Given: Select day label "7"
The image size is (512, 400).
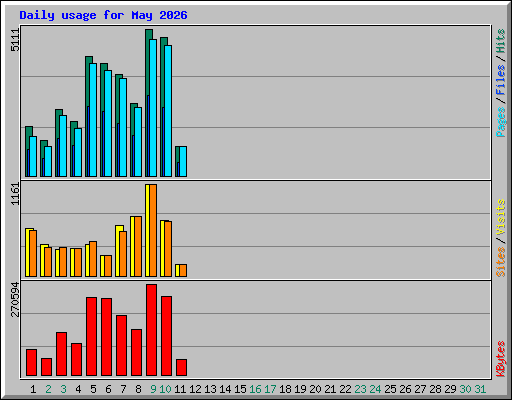Looking at the screenshot, I should pyautogui.click(x=123, y=389).
